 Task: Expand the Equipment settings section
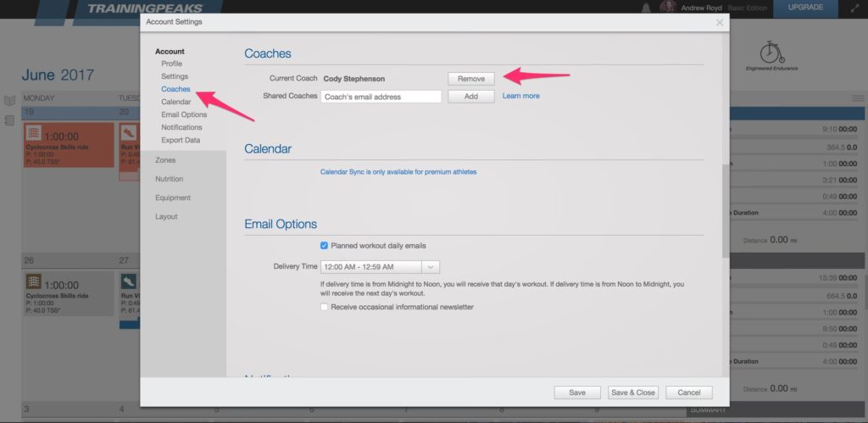point(172,198)
